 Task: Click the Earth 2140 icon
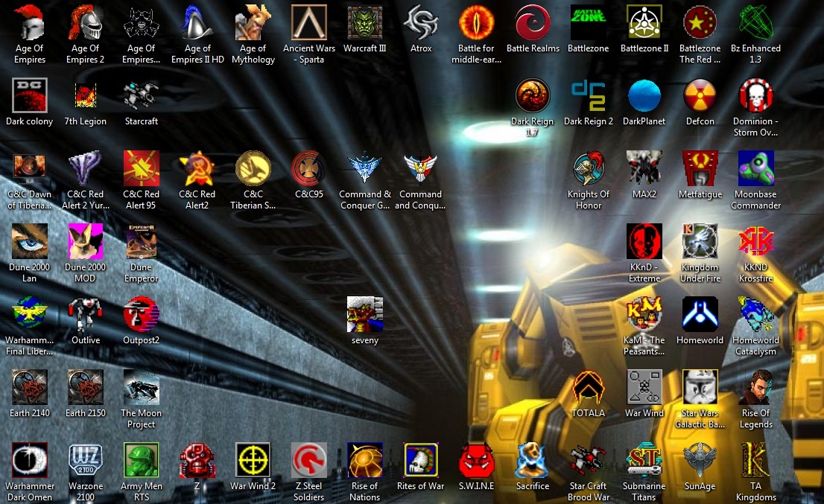coord(30,387)
